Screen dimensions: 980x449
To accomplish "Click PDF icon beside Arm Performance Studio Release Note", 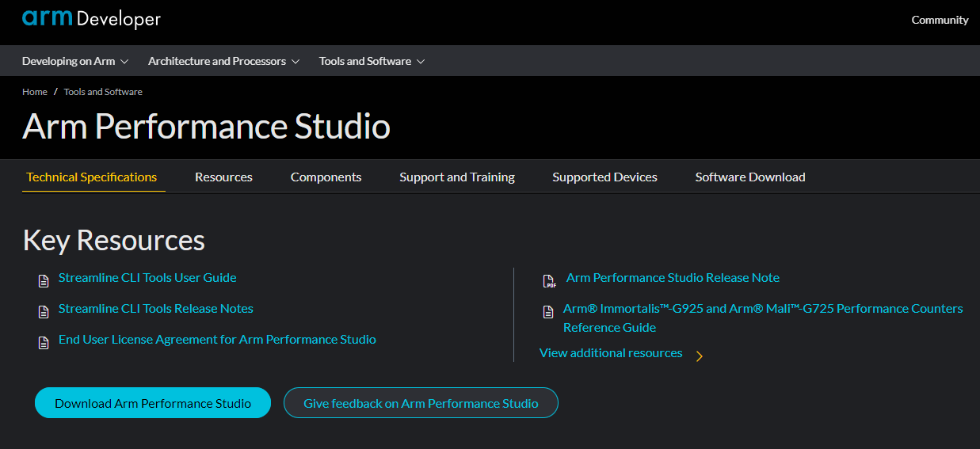I will [x=549, y=281].
